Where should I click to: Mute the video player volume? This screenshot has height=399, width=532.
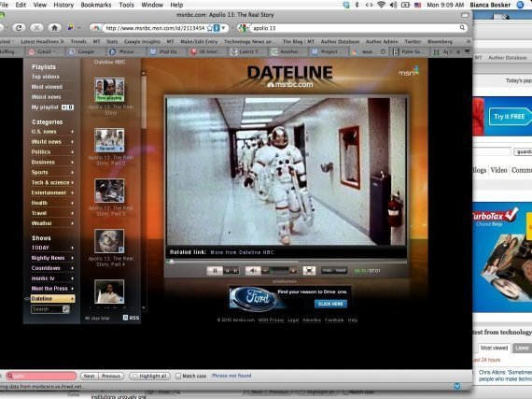point(252,271)
